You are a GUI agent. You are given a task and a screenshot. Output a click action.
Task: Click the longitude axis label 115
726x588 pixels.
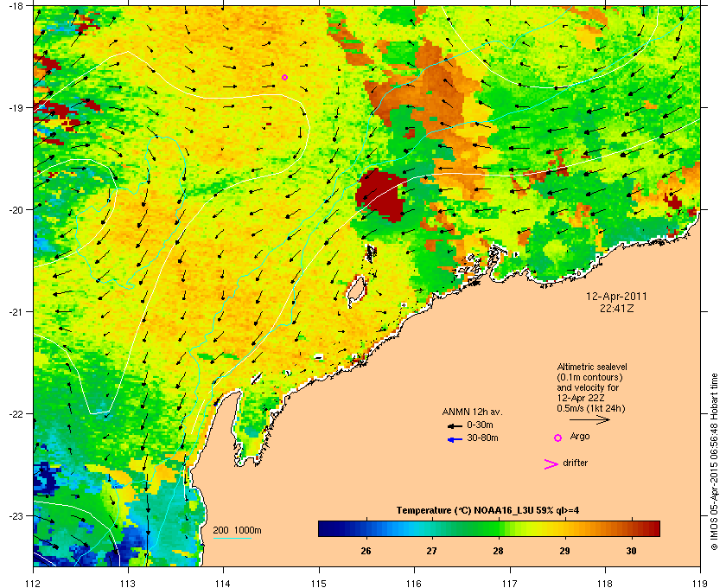tap(319, 584)
